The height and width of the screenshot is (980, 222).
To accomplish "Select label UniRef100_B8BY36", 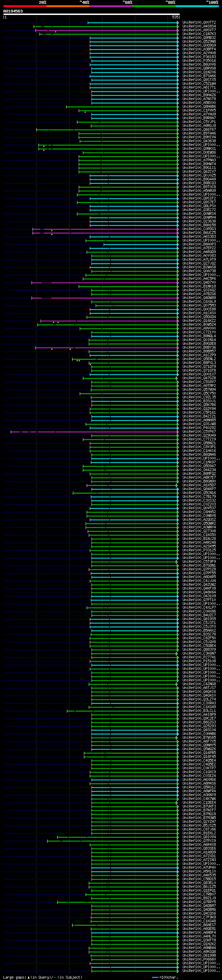I will pyautogui.click(x=199, y=348).
